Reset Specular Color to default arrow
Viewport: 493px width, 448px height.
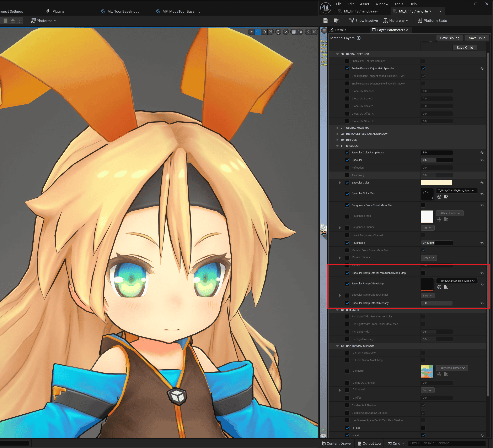pyautogui.click(x=482, y=182)
